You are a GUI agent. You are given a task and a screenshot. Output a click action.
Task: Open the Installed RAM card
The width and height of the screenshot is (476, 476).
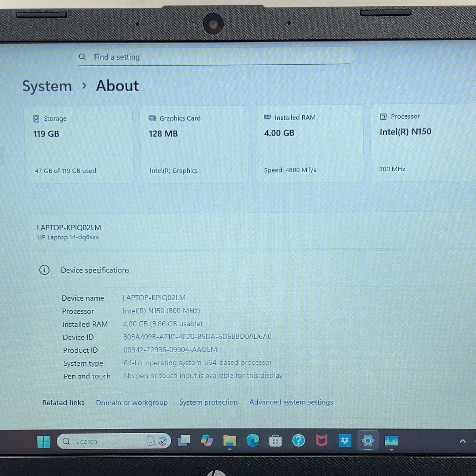309,144
